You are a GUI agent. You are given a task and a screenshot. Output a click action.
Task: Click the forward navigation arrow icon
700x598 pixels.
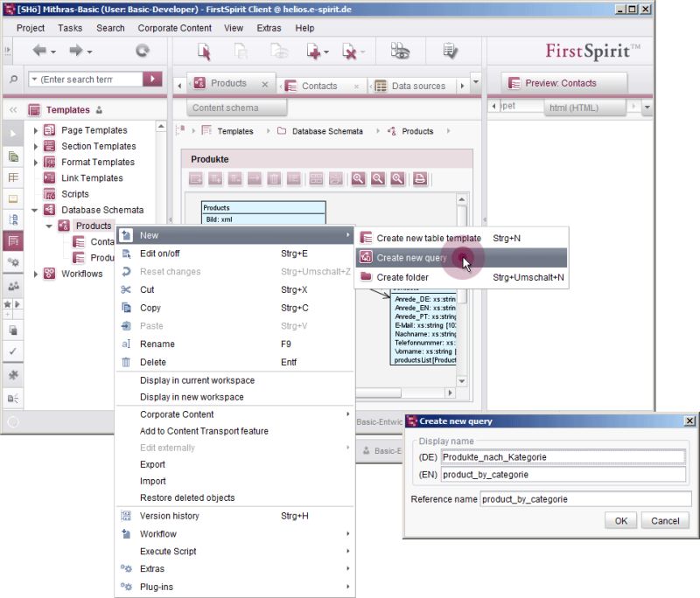[76, 51]
